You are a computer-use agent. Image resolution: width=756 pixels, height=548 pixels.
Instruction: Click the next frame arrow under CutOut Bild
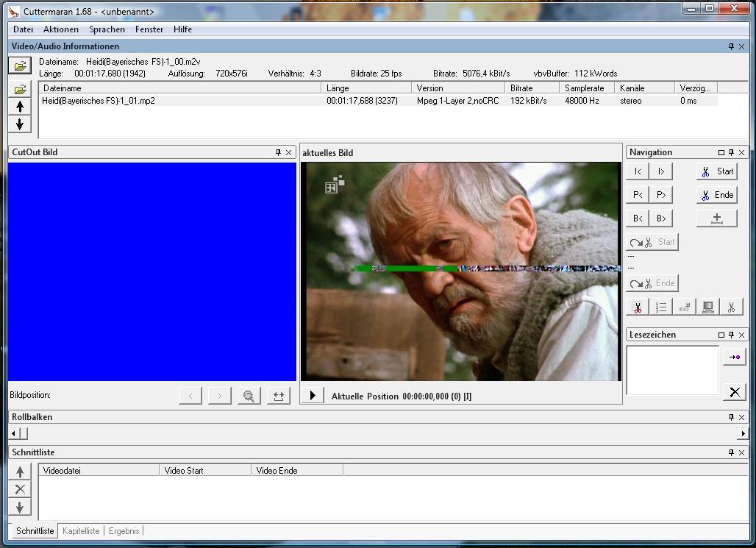click(219, 396)
